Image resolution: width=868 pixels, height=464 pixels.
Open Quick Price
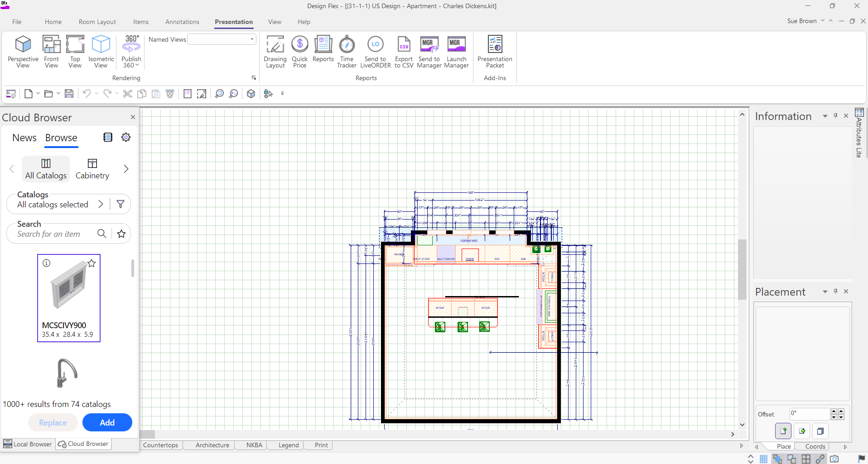299,52
